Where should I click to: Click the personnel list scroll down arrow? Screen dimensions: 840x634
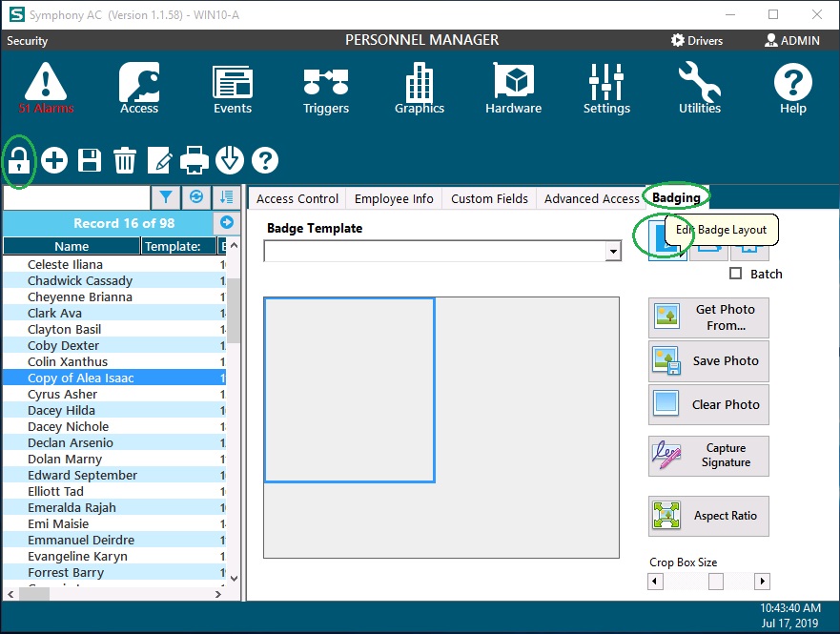[x=234, y=578]
